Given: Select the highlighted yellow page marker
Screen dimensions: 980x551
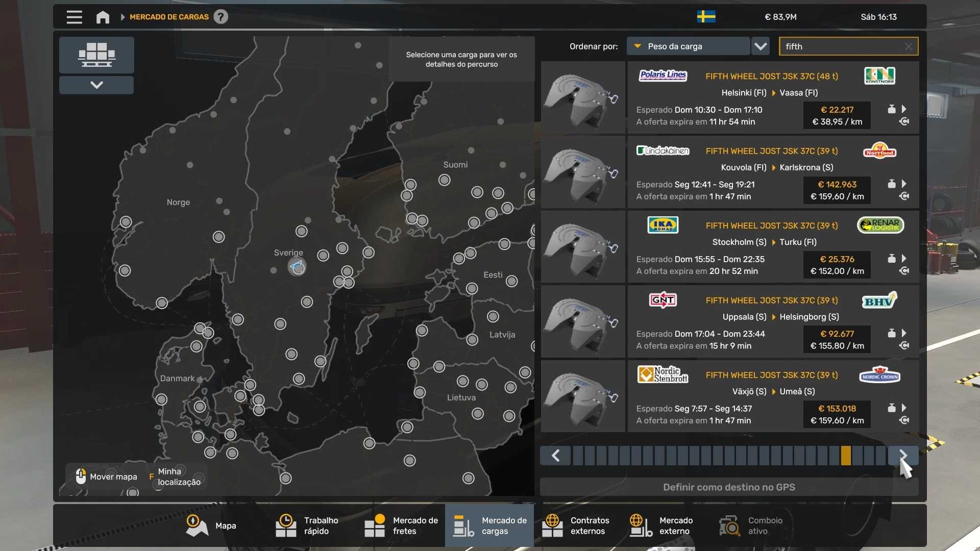Looking at the screenshot, I should tap(846, 456).
